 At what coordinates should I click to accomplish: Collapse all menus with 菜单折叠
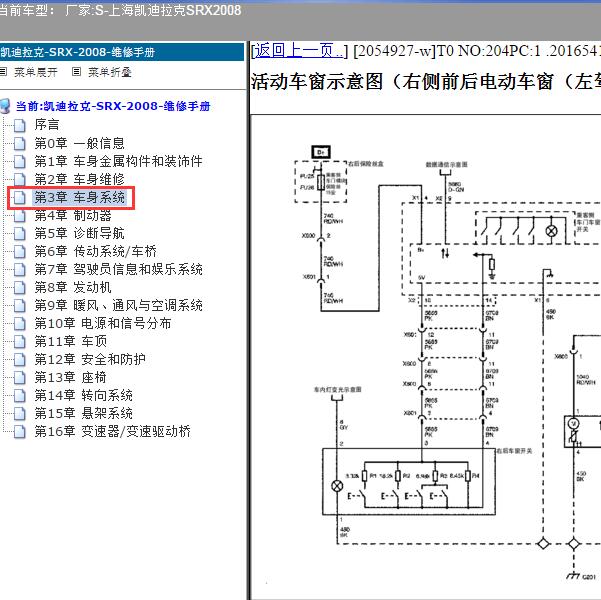pos(110,72)
